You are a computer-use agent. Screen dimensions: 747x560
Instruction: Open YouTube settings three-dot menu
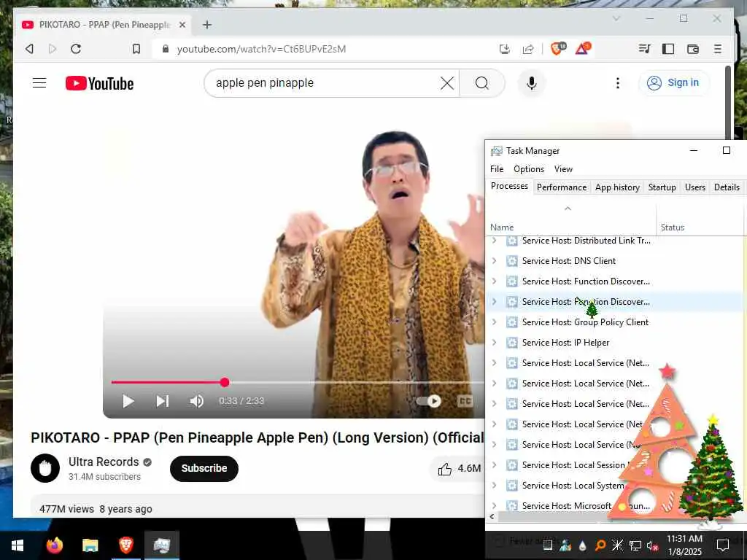[617, 83]
